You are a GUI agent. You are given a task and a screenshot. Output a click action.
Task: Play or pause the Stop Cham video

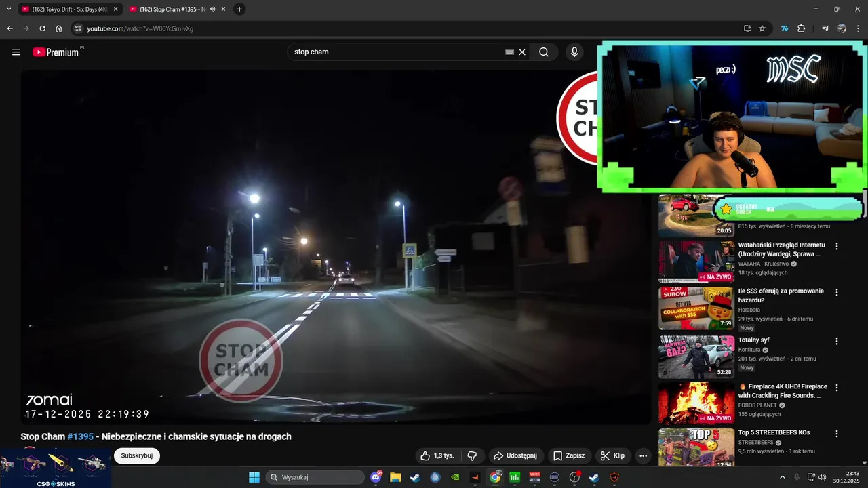pos(336,247)
